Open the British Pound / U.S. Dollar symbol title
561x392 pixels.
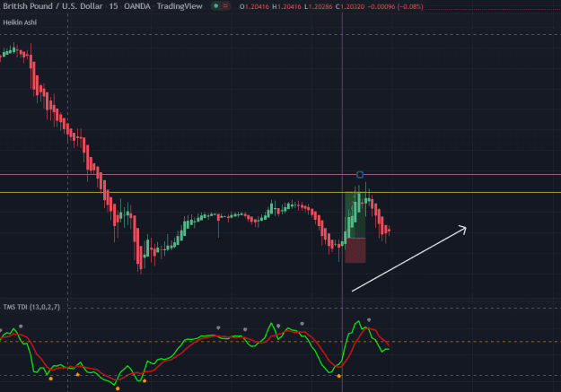[53, 6]
